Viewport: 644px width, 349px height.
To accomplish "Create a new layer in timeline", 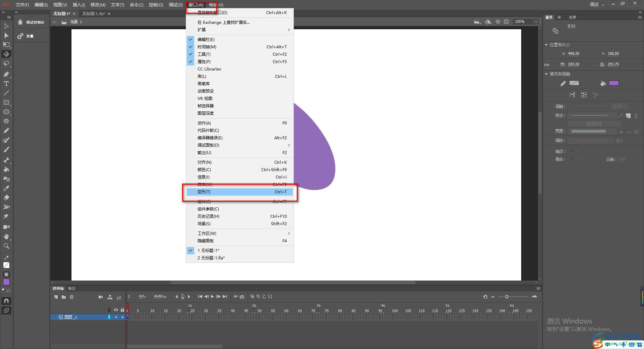I will (x=56, y=297).
